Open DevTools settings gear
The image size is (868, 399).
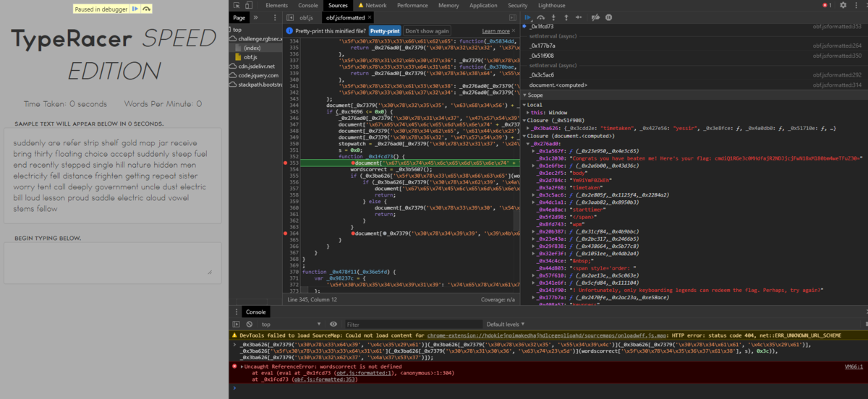(x=843, y=5)
